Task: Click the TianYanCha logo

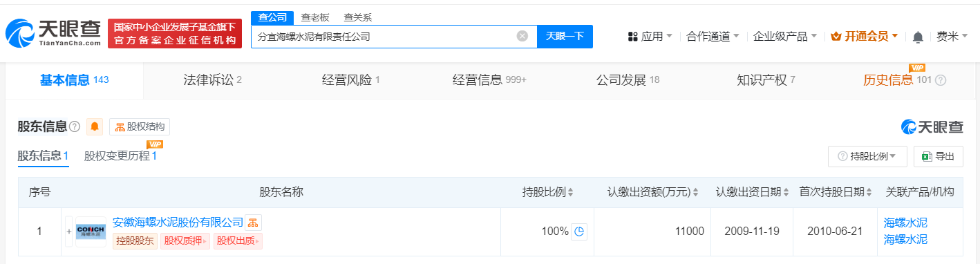Action: (53, 32)
